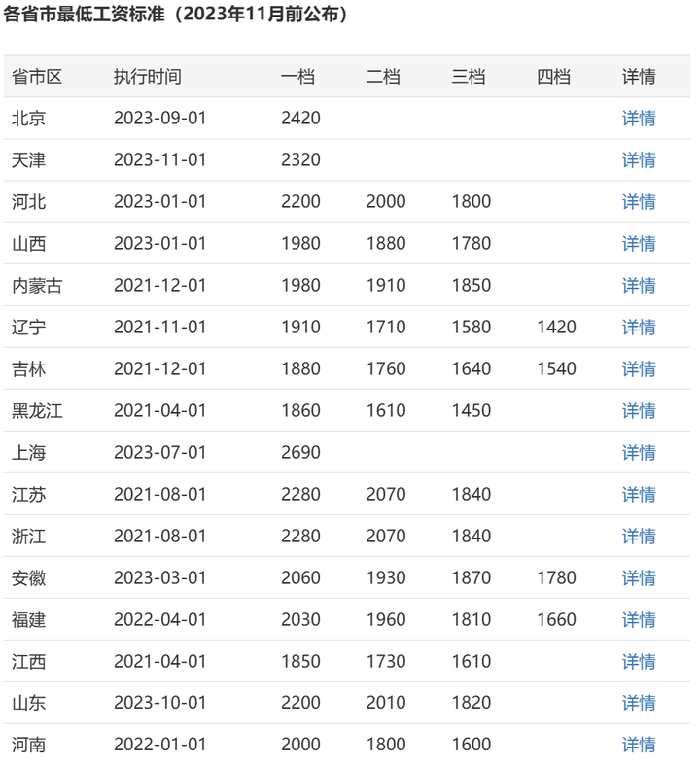Click the date 2023-07-01 for 上海
This screenshot has width=700, height=765.
pos(160,452)
